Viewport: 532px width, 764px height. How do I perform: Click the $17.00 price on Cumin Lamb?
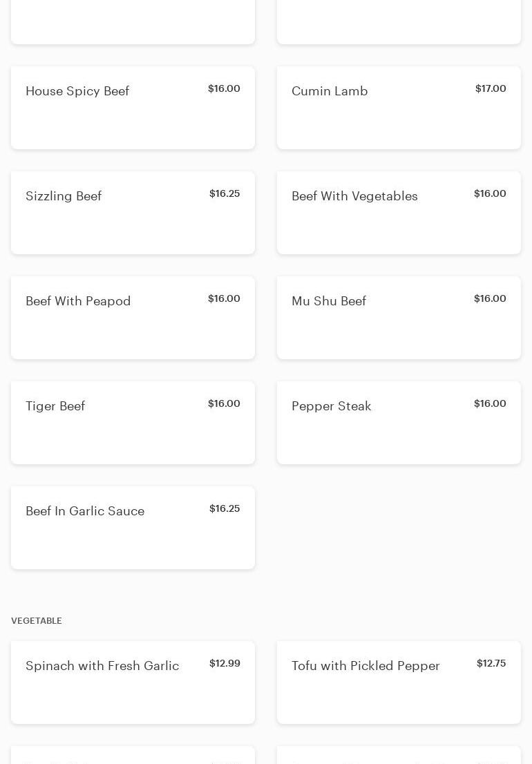[x=491, y=88]
